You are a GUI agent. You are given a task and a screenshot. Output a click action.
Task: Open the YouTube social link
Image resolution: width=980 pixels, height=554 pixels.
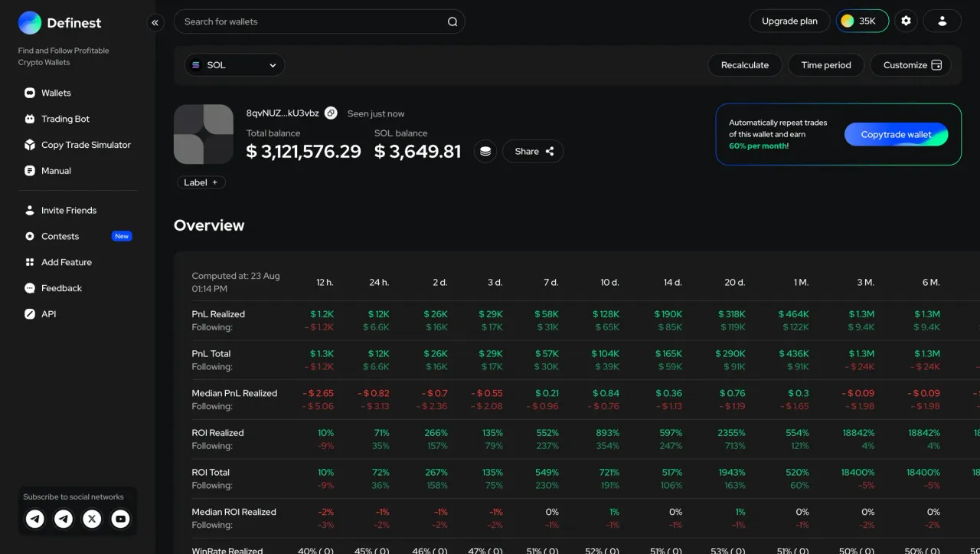pyautogui.click(x=120, y=519)
